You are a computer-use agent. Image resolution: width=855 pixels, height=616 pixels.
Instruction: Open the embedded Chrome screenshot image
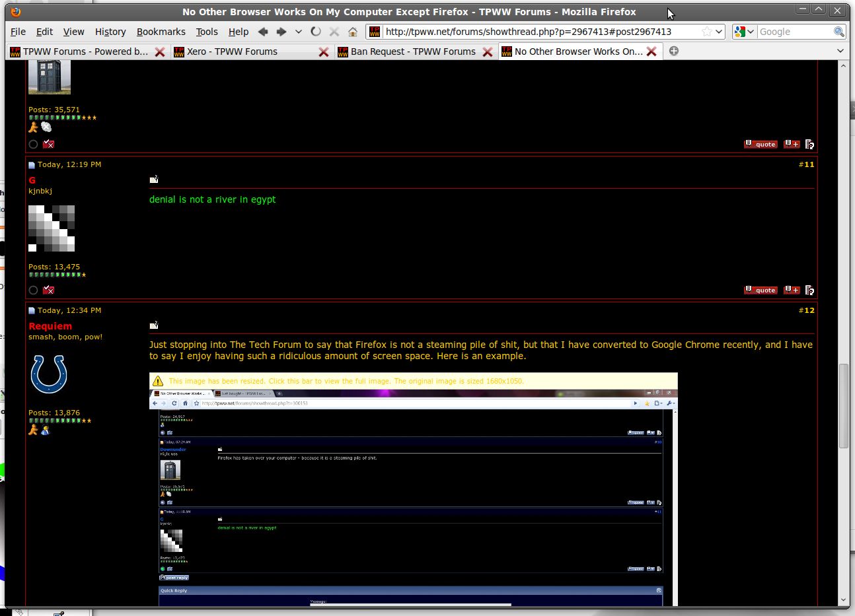(414, 497)
